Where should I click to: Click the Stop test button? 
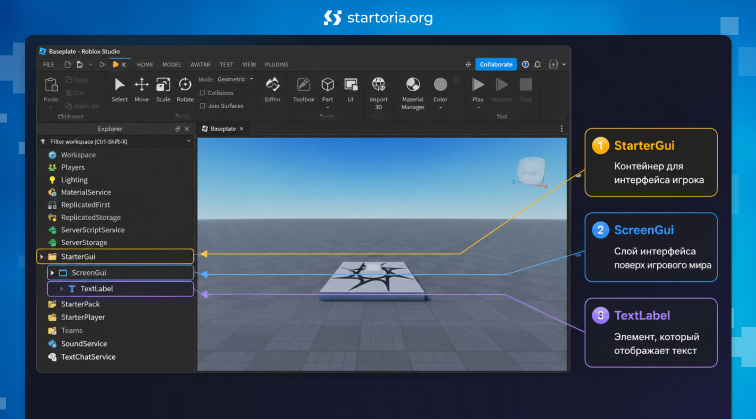(x=526, y=85)
